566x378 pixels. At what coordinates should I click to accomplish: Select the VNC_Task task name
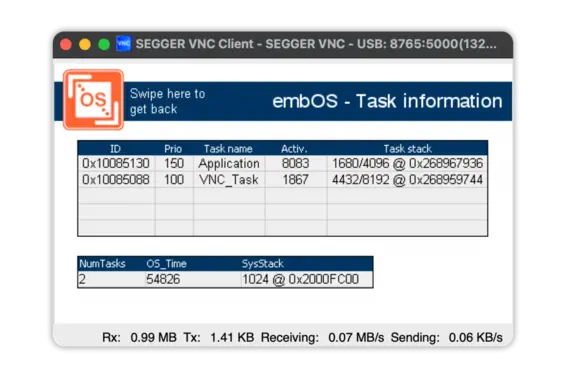[229, 179]
